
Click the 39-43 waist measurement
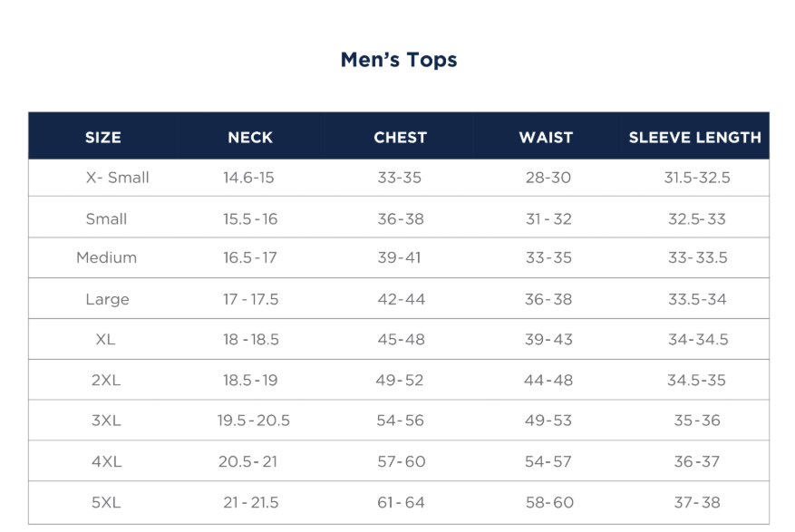(548, 340)
